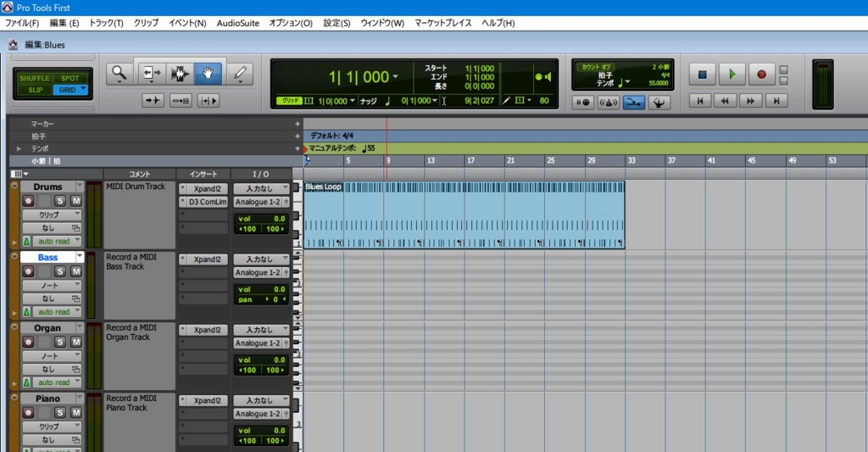
Task: Toggle the blue MIDI Merge button
Action: tap(633, 103)
